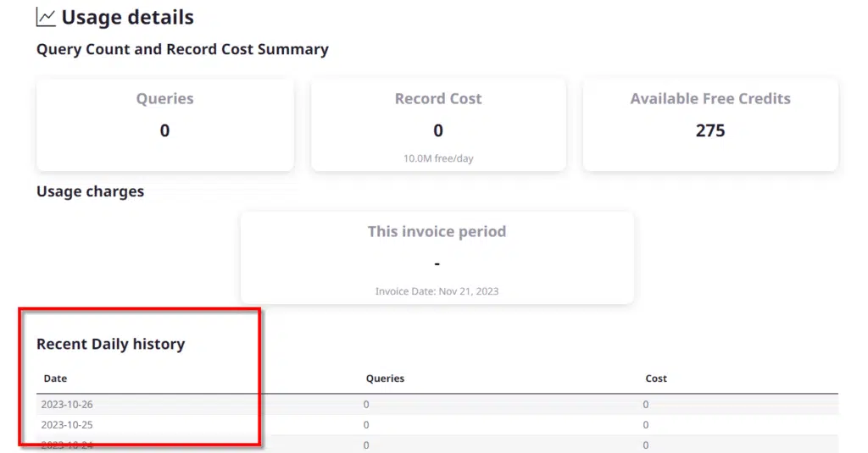Image resolution: width=868 pixels, height=453 pixels.
Task: Select the 2023-10-24 history row date
Action: point(67,445)
